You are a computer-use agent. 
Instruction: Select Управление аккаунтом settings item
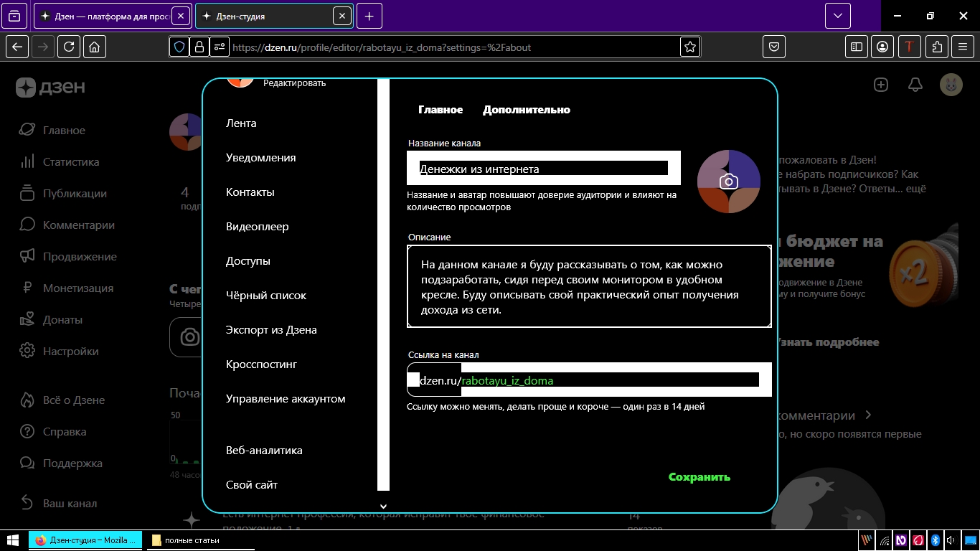[286, 398]
